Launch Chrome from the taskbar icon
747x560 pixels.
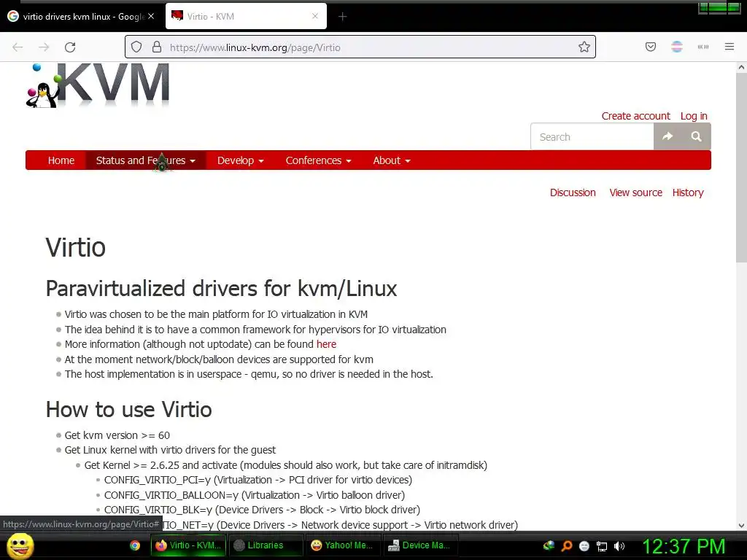[x=135, y=545]
